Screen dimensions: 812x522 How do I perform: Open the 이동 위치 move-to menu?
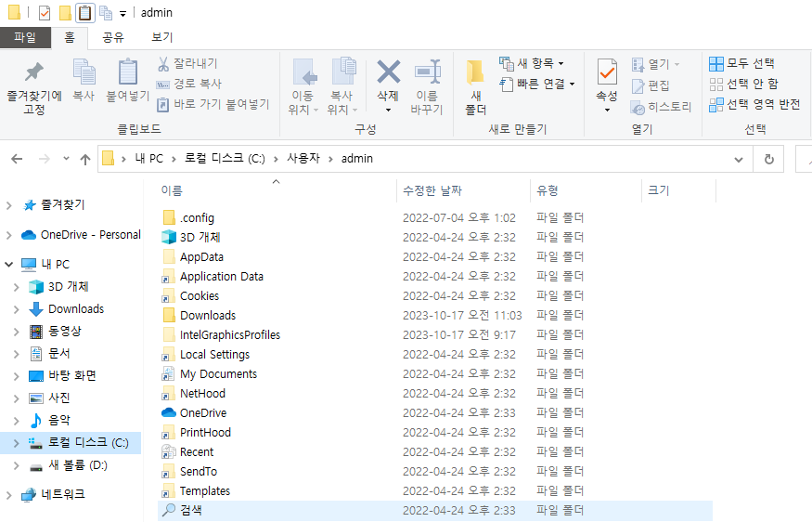[303, 86]
